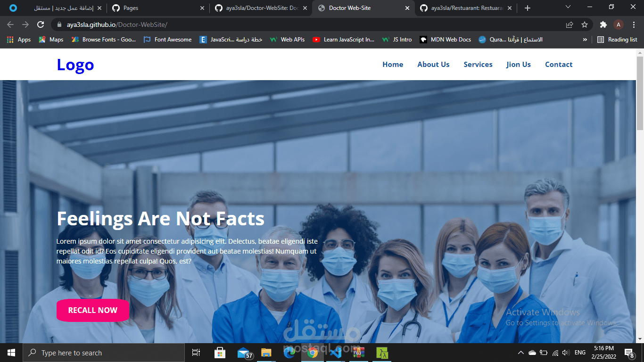Share the page using the share icon
This screenshot has height=362, width=644.
pyautogui.click(x=570, y=25)
